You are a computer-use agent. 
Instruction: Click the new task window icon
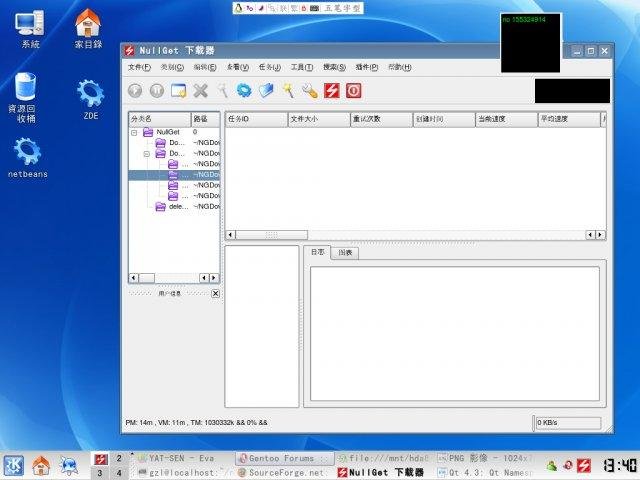179,91
